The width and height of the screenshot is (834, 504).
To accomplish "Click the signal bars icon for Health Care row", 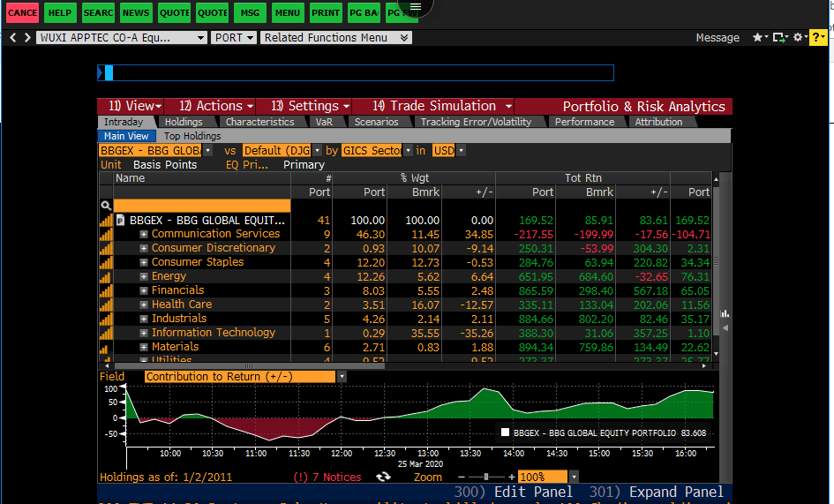I will coord(106,305).
